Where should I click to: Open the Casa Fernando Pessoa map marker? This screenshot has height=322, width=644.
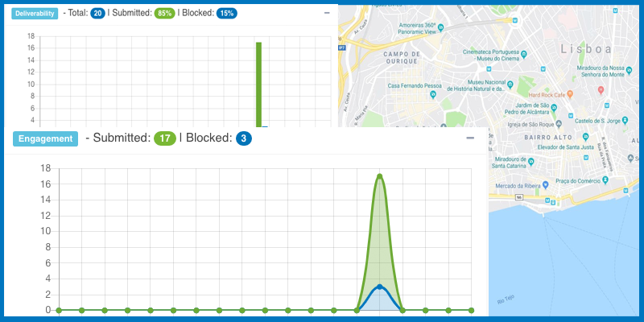click(x=433, y=95)
